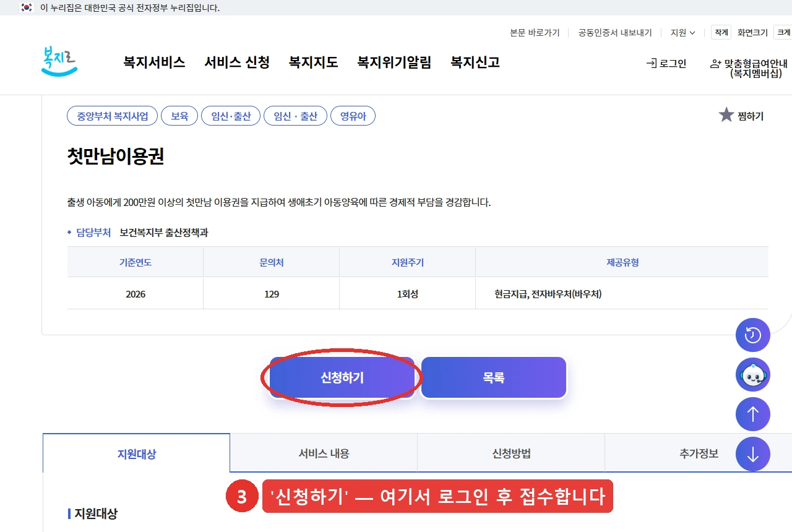Screen dimensions: 792x532
Task: Click the 2026 기준연도 cell
Action: 136,294
